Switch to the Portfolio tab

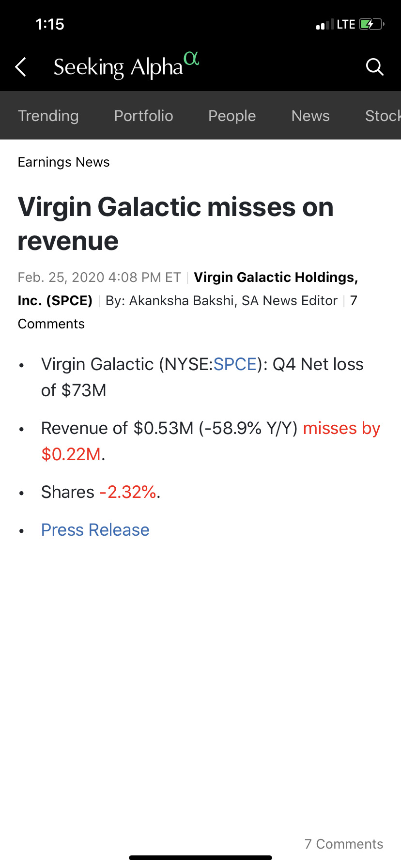click(x=143, y=116)
